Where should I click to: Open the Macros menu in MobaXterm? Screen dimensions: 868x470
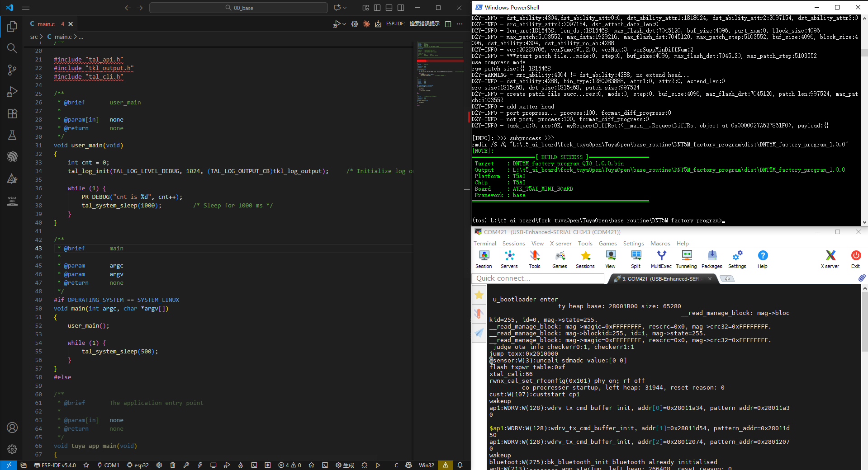(660, 243)
